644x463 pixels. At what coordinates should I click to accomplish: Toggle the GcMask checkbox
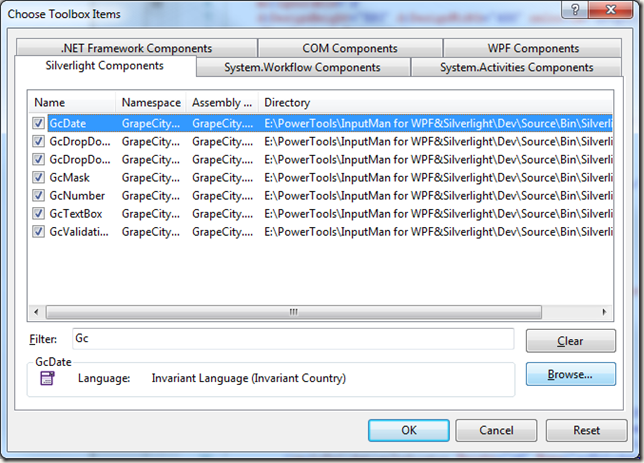click(x=39, y=177)
